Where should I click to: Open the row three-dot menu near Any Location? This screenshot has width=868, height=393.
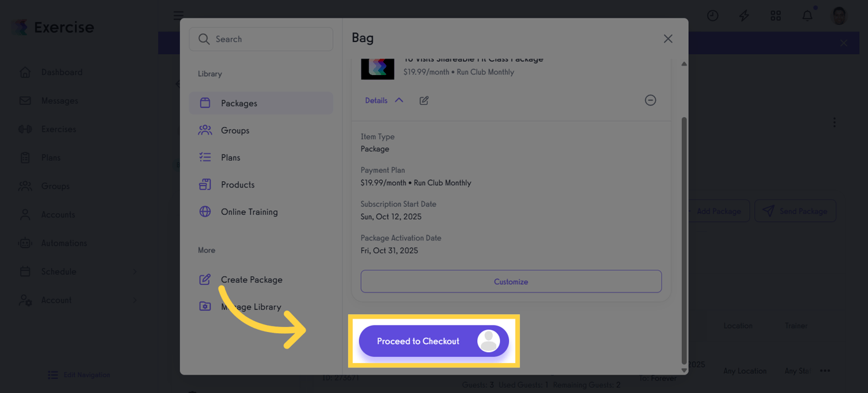click(825, 371)
